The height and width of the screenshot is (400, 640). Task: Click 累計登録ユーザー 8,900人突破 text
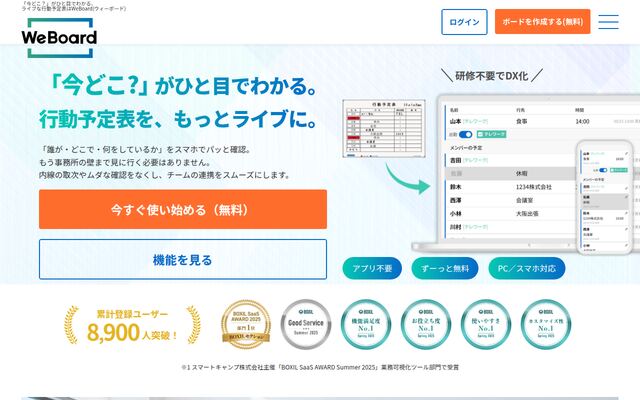click(132, 325)
